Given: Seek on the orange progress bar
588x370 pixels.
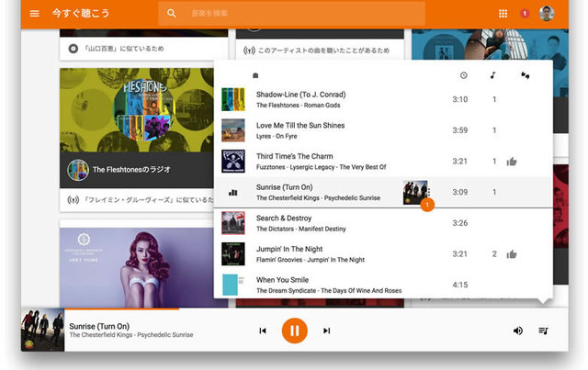Looking at the screenshot, I should (x=121, y=308).
